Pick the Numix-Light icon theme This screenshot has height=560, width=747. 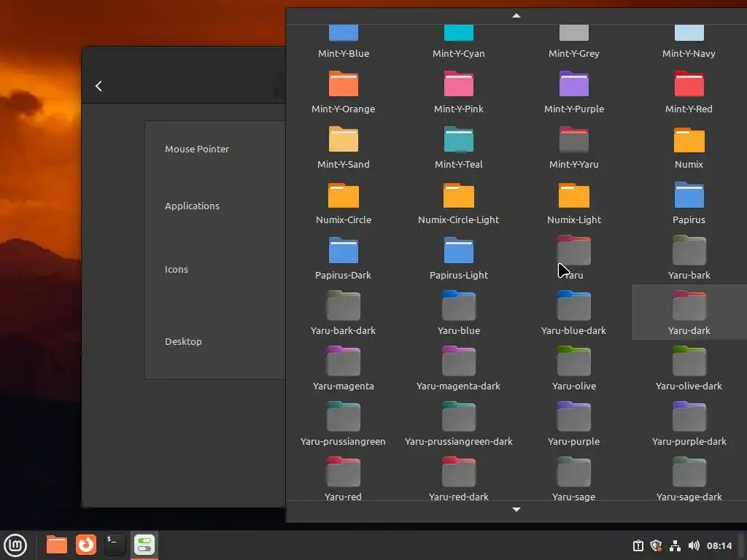coord(573,202)
